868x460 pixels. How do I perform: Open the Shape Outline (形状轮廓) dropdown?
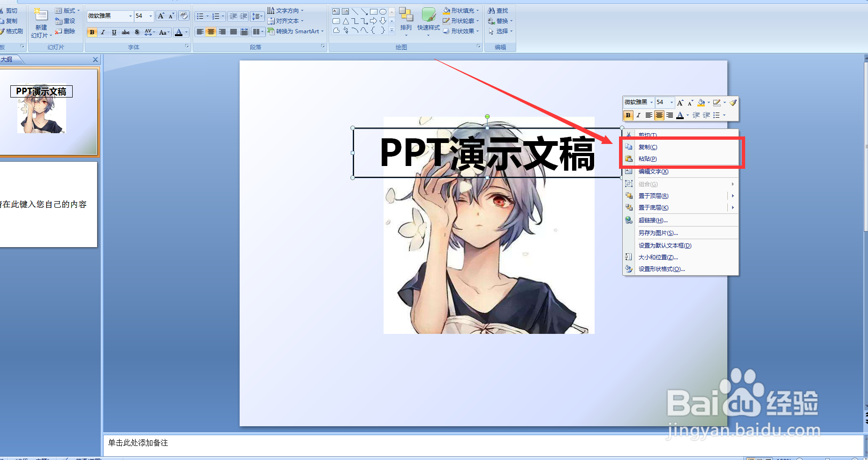coord(461,21)
